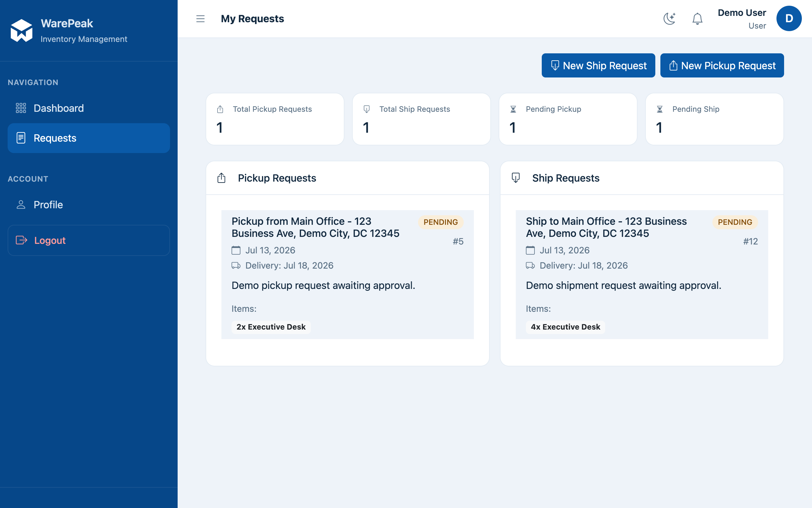Screen dimensions: 812x508
Task: Click the Pickup Requests panel header icon
Action: 221,178
